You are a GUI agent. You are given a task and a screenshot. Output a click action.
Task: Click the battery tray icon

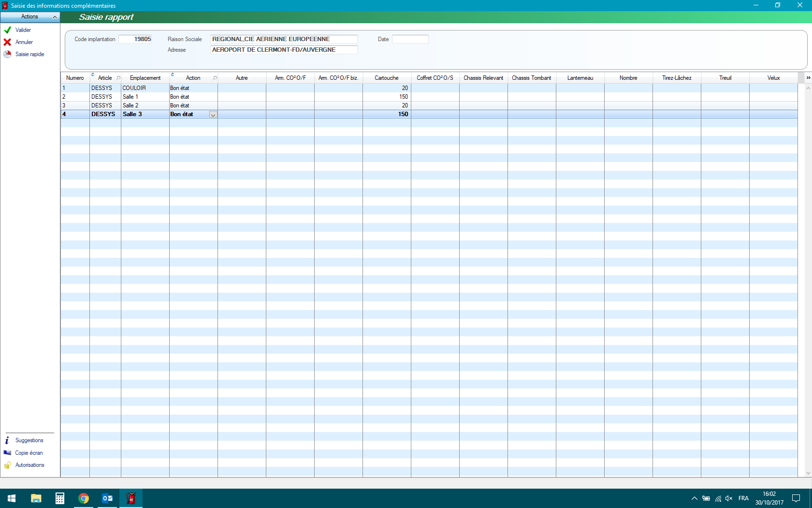tap(706, 498)
